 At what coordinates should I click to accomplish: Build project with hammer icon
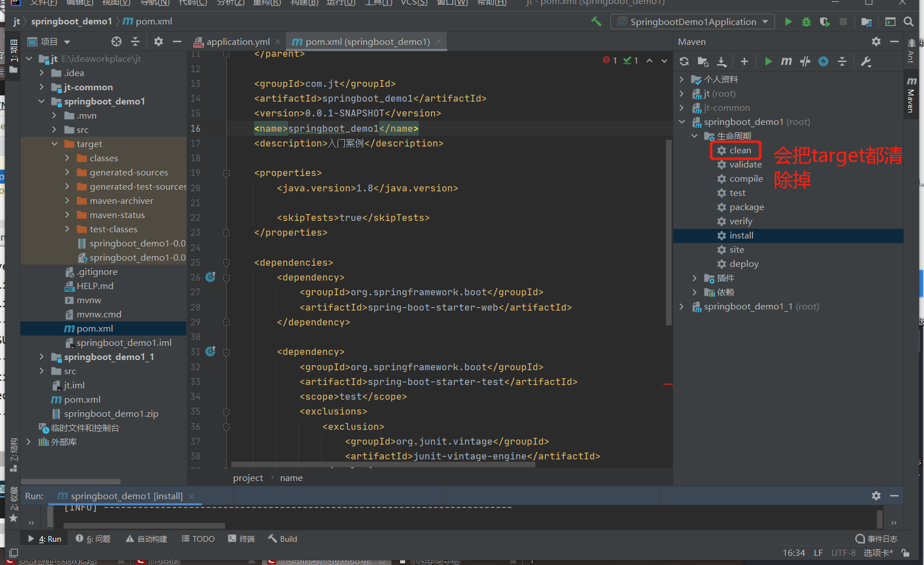point(596,22)
